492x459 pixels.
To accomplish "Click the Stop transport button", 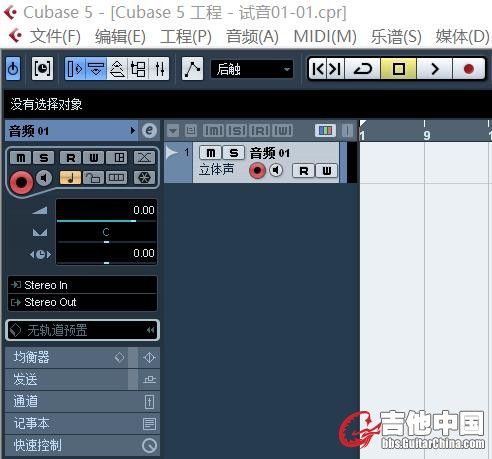I will coord(399,69).
